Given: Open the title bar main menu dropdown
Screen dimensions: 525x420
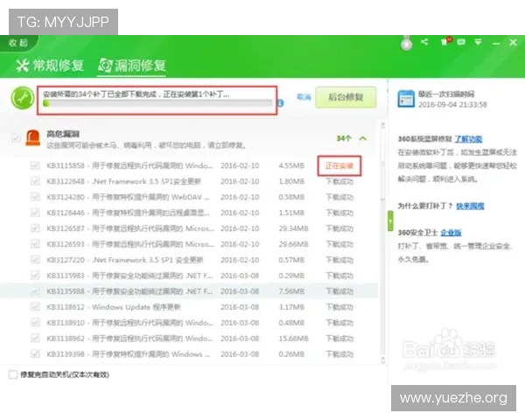Looking at the screenshot, I should point(478,42).
